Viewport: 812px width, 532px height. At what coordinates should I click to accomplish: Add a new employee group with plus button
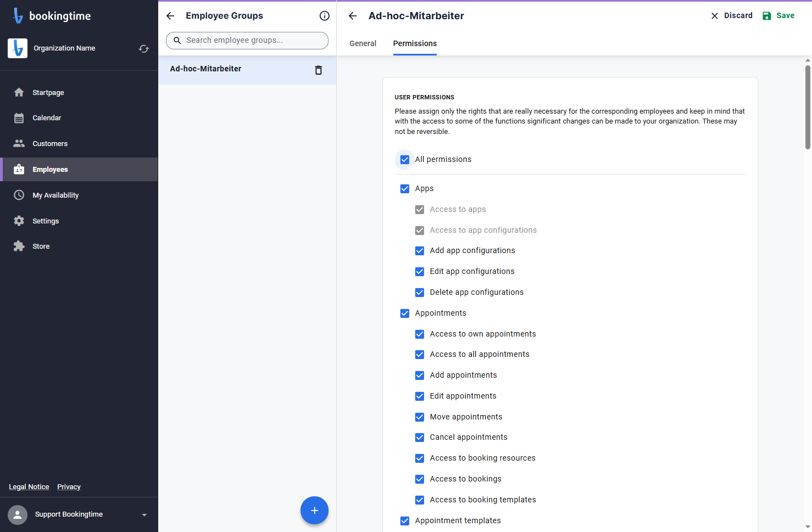click(x=314, y=511)
